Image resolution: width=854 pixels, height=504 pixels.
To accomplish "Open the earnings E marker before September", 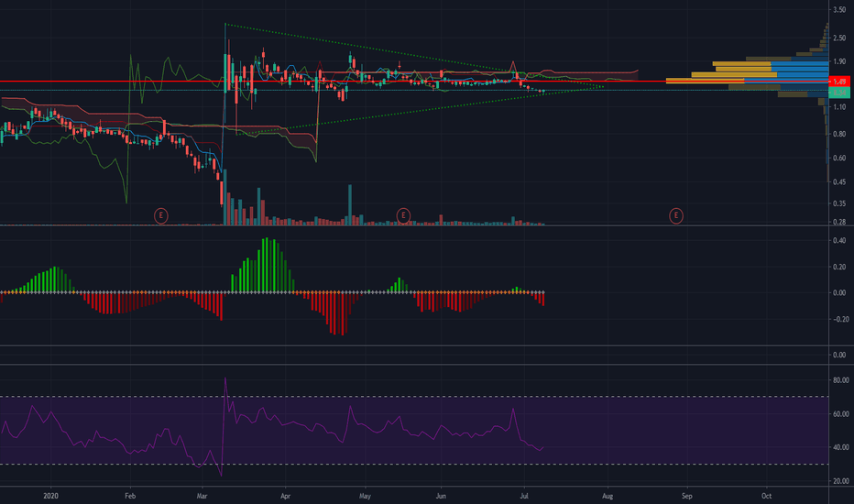I will click(x=676, y=215).
